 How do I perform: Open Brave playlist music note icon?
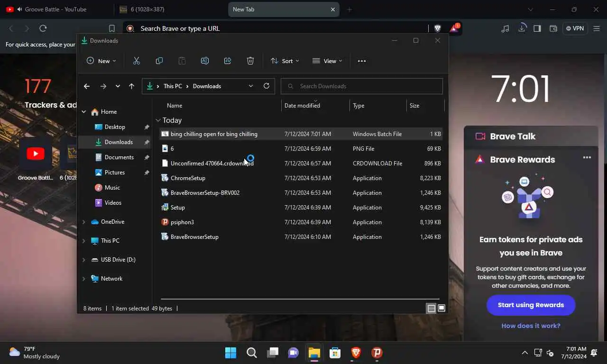point(505,28)
